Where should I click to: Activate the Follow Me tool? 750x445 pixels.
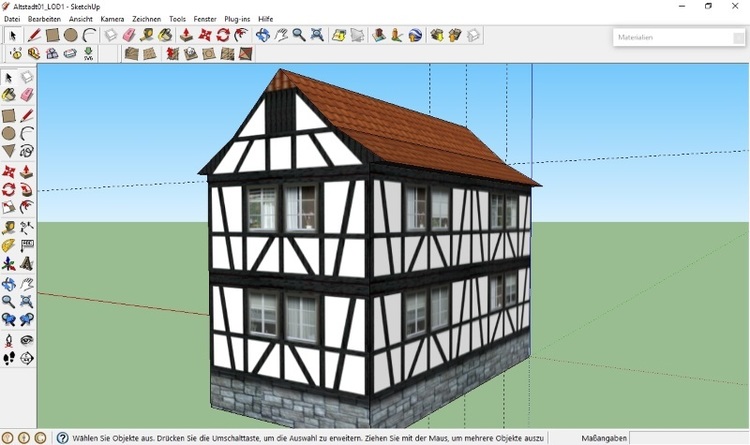tap(26, 189)
